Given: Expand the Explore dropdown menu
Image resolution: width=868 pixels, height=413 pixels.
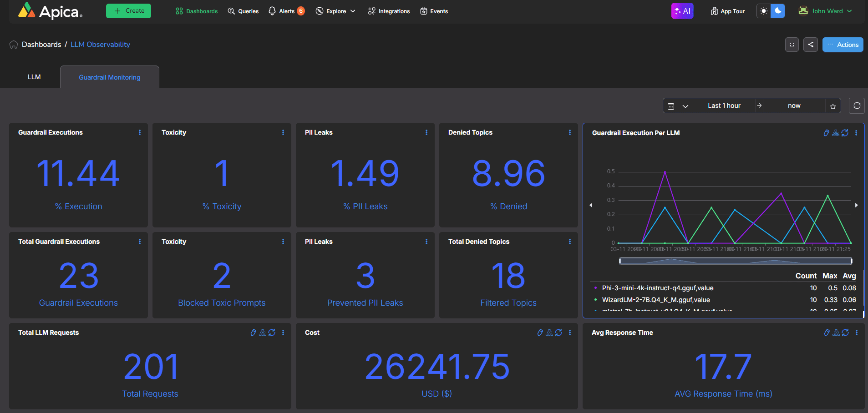Looking at the screenshot, I should (336, 11).
